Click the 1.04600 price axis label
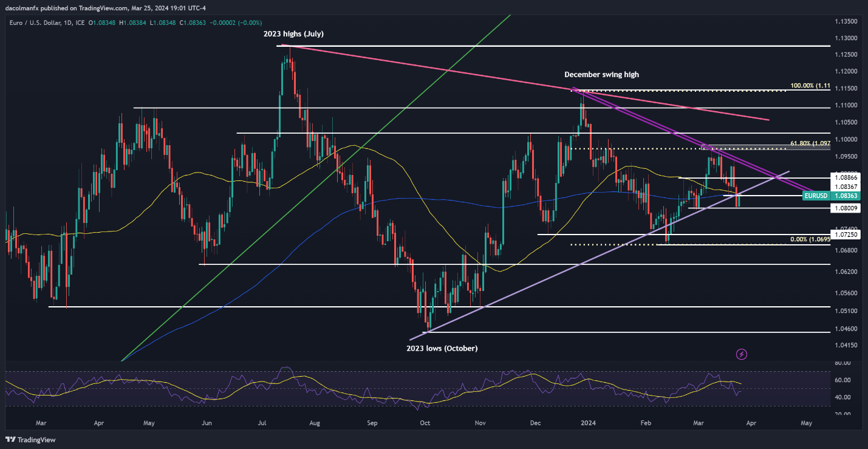 point(846,329)
